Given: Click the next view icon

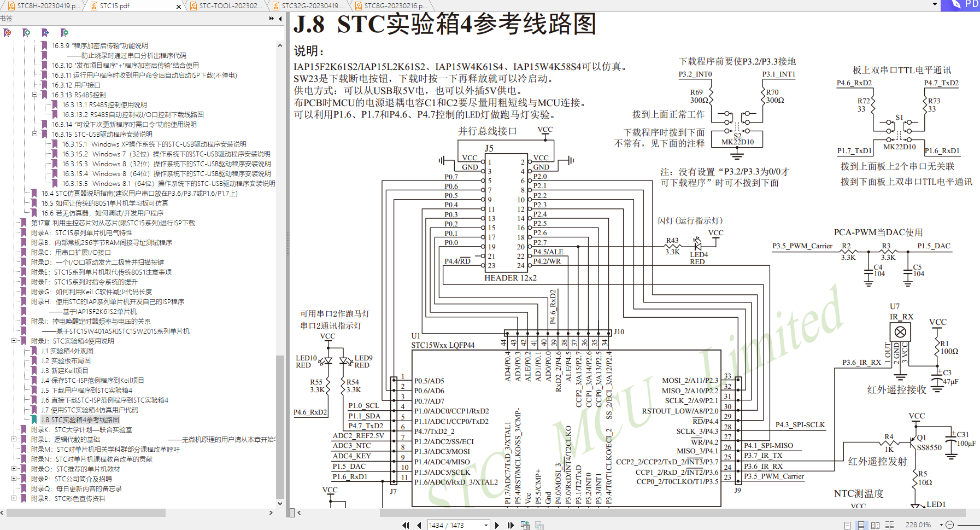Looking at the screenshot, I should coord(539,525).
